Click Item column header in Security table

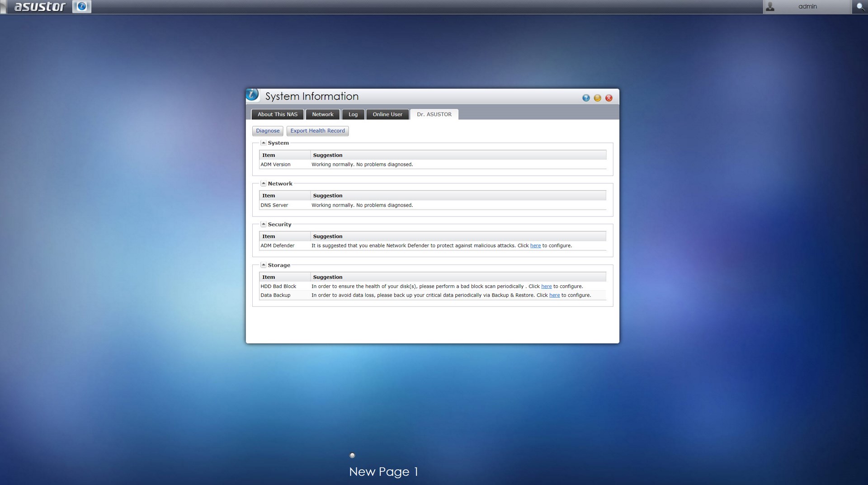coord(285,236)
